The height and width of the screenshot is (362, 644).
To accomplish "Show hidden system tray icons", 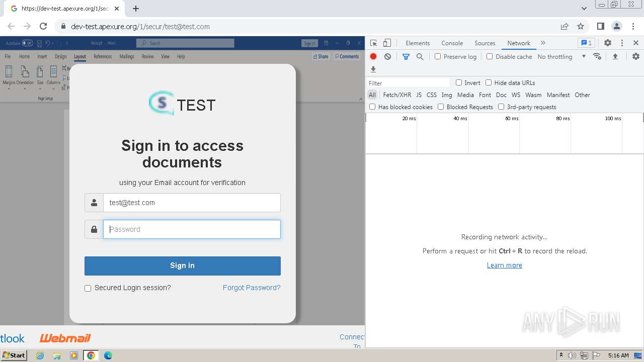I will click(x=561, y=355).
